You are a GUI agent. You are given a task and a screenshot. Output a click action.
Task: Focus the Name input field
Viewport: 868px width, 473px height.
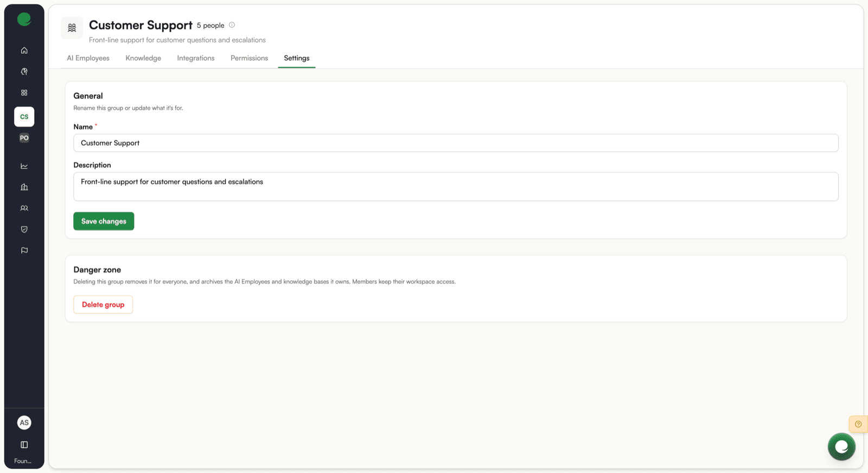(x=456, y=143)
